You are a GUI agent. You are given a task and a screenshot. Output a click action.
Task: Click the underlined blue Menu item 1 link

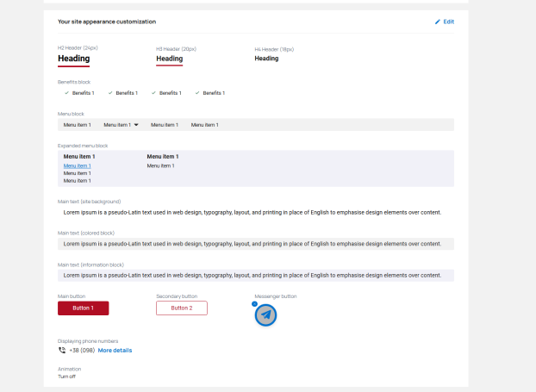pyautogui.click(x=77, y=165)
